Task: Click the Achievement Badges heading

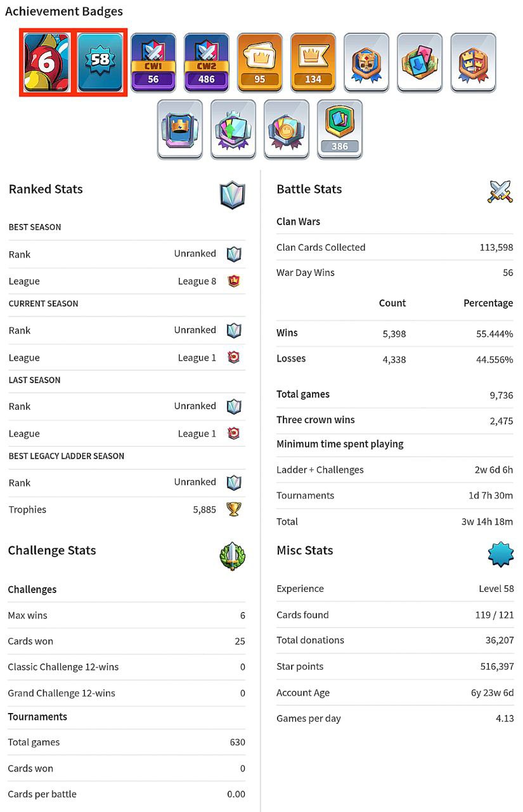Action: 64,11
